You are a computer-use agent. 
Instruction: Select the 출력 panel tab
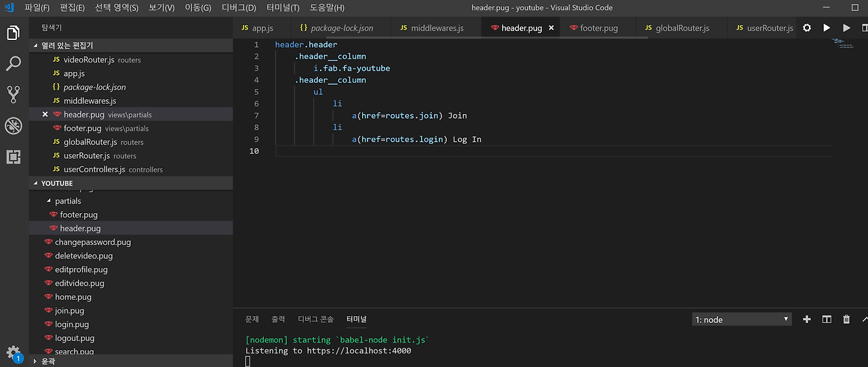coord(278,319)
